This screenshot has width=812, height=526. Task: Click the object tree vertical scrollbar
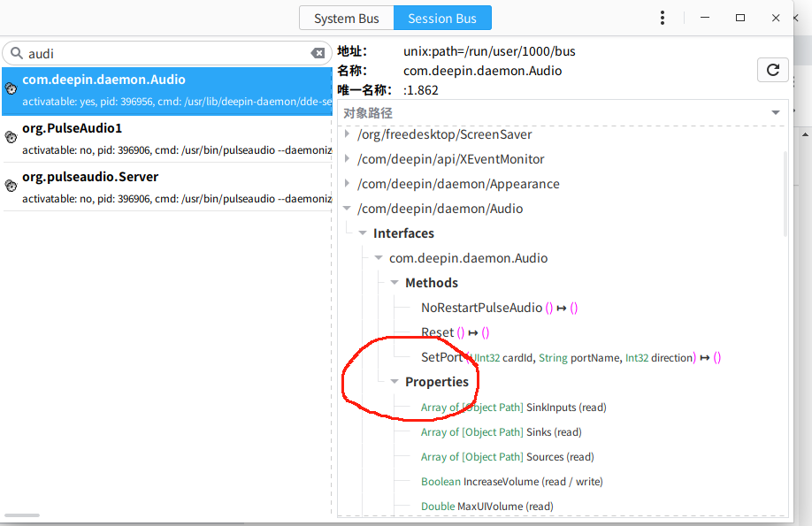click(x=785, y=194)
